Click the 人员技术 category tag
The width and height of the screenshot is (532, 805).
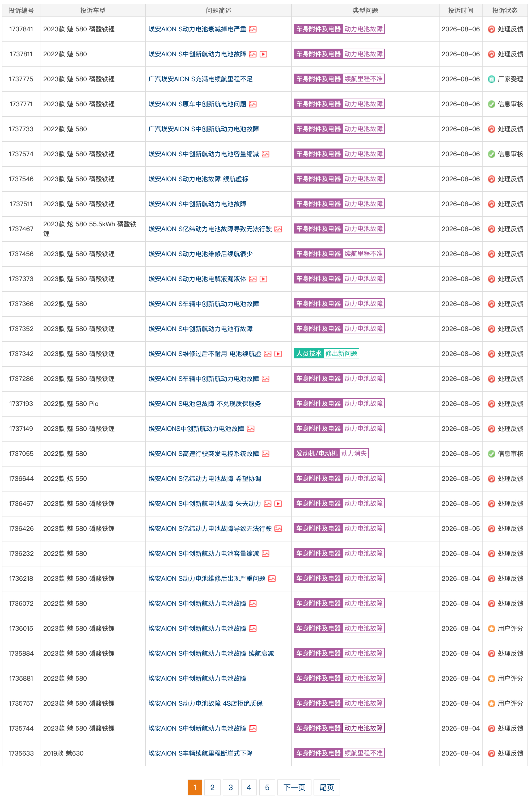coord(309,353)
